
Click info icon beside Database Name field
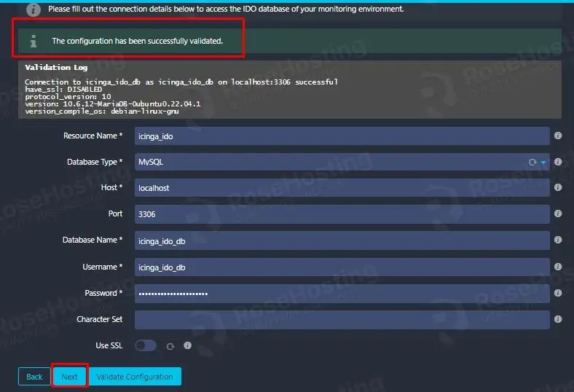point(558,240)
